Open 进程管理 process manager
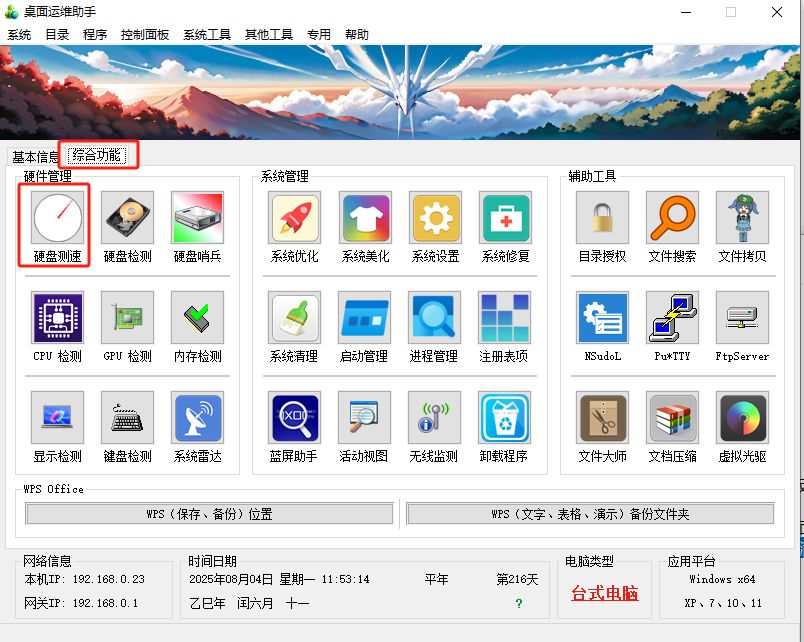 [x=434, y=317]
